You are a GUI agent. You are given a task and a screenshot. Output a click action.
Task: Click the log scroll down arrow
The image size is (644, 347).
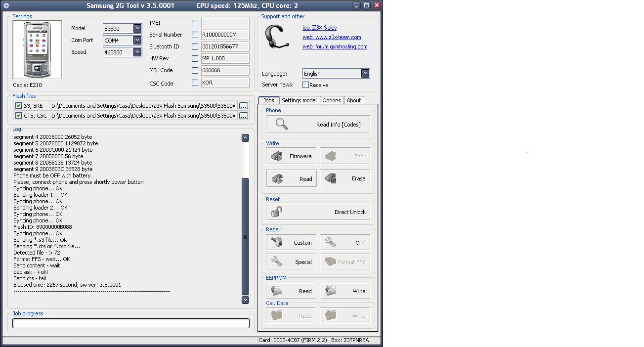click(x=245, y=300)
